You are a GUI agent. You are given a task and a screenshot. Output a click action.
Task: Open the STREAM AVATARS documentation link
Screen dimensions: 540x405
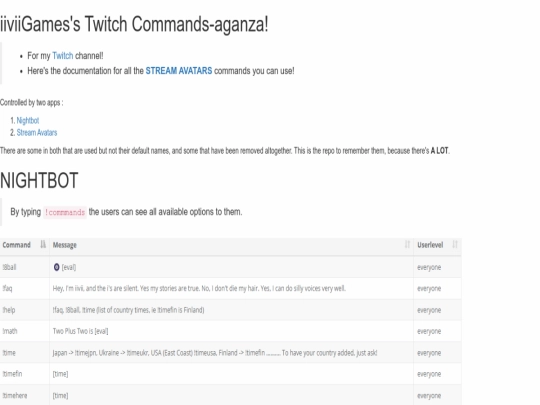point(179,71)
